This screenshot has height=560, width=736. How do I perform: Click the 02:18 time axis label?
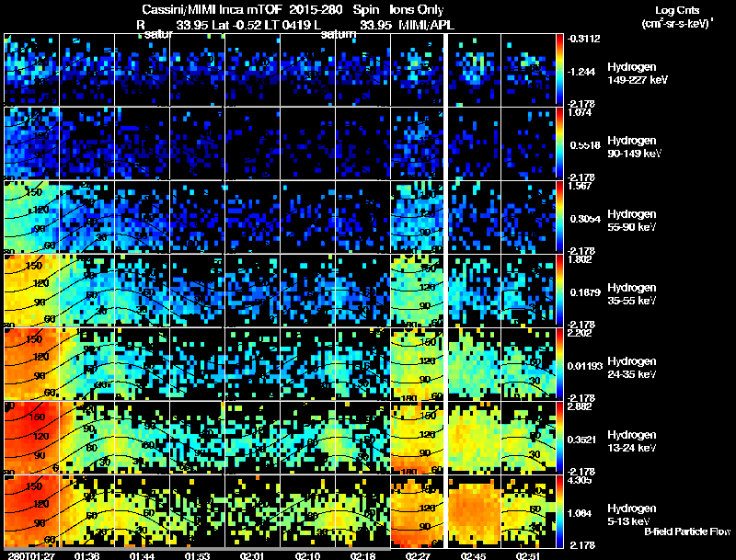pos(362,555)
